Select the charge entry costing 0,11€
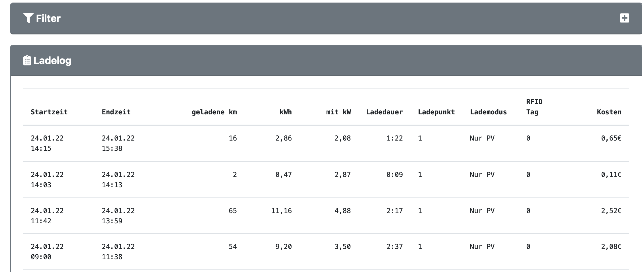 click(611, 175)
